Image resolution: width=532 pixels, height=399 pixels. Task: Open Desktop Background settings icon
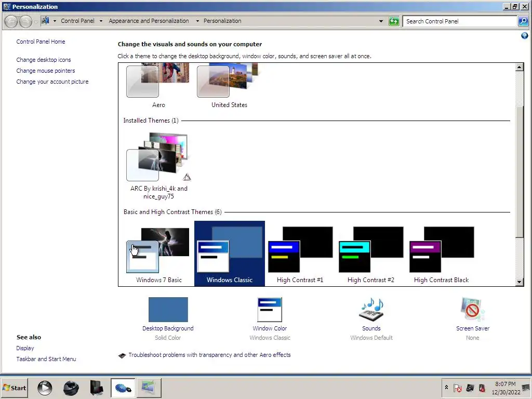[168, 310]
